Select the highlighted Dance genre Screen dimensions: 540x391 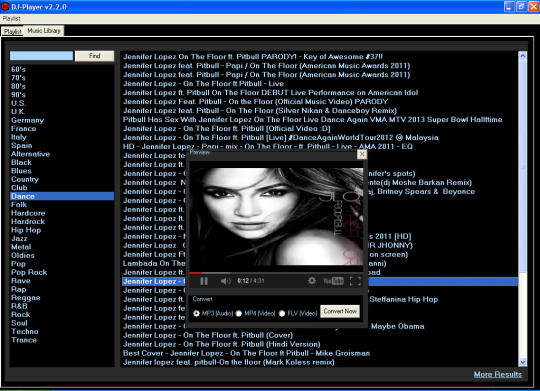[x=62, y=196]
